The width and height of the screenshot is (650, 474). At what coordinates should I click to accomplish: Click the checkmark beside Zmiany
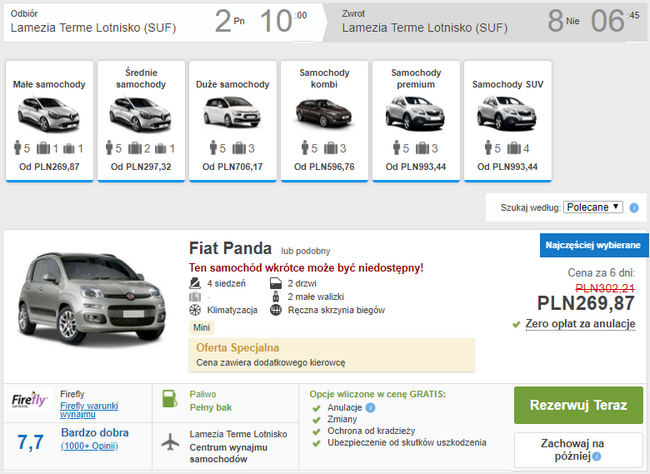[317, 420]
